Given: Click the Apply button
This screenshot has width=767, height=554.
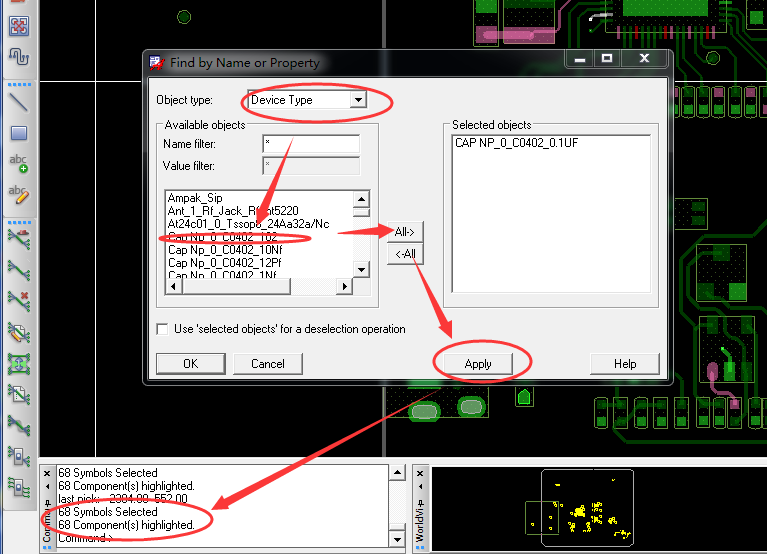Looking at the screenshot, I should 478,364.
